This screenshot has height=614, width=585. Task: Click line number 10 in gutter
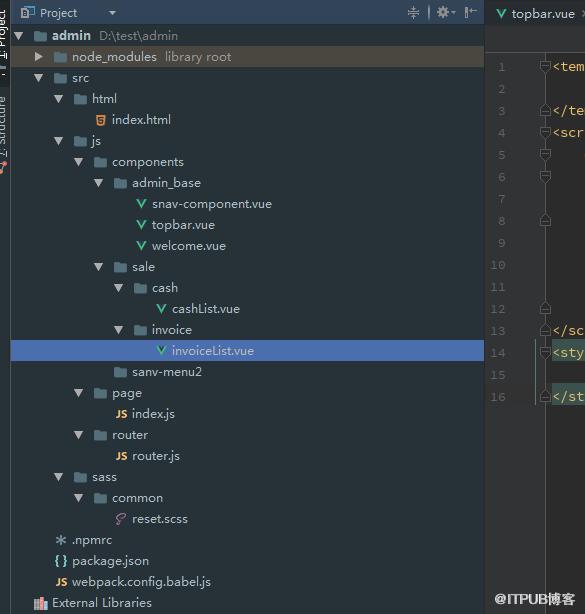(x=498, y=265)
